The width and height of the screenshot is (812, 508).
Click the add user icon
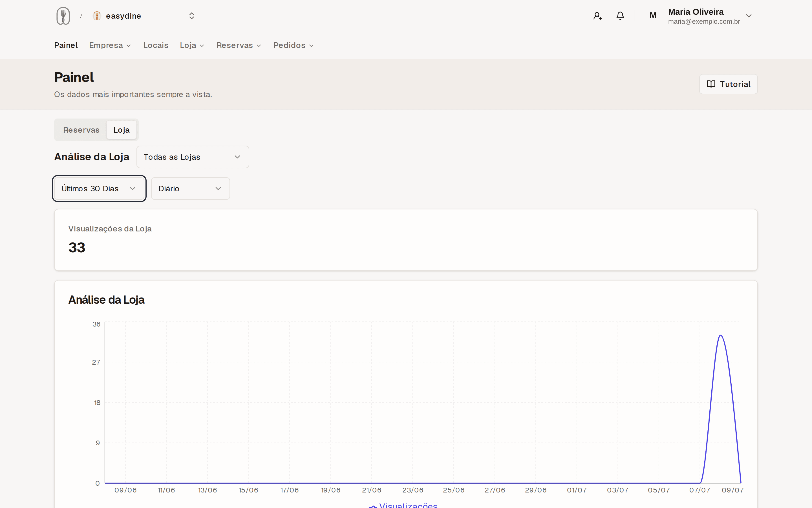[597, 16]
